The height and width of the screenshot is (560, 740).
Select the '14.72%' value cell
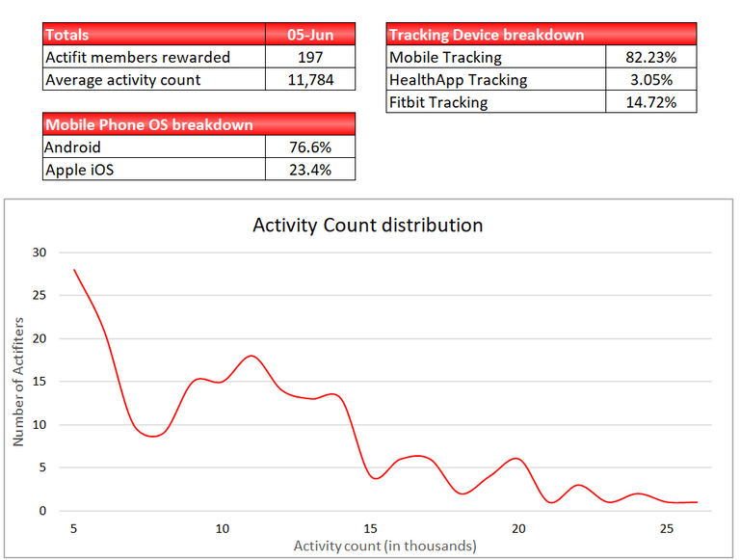651,101
